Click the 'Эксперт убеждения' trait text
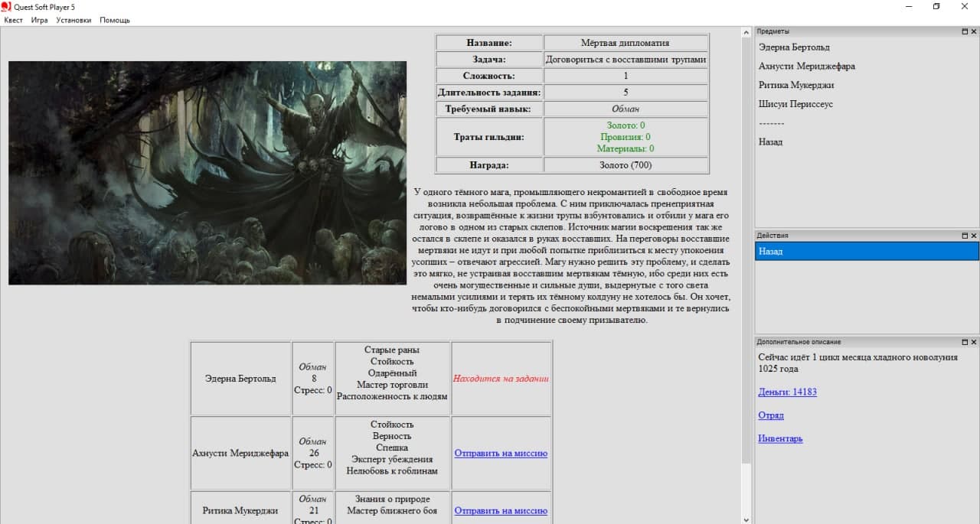This screenshot has height=524, width=980. tap(392, 459)
